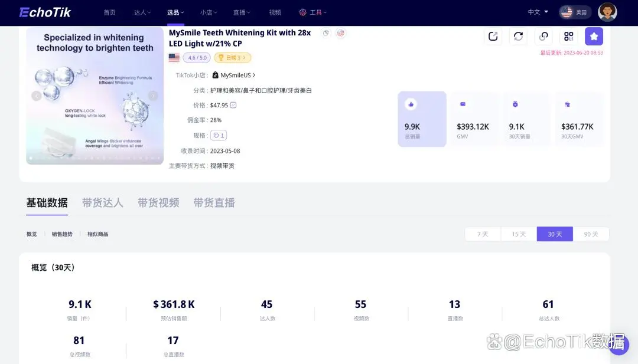638x364 pixels.
Task: Jump to the 相似商品 section
Action: click(97, 234)
